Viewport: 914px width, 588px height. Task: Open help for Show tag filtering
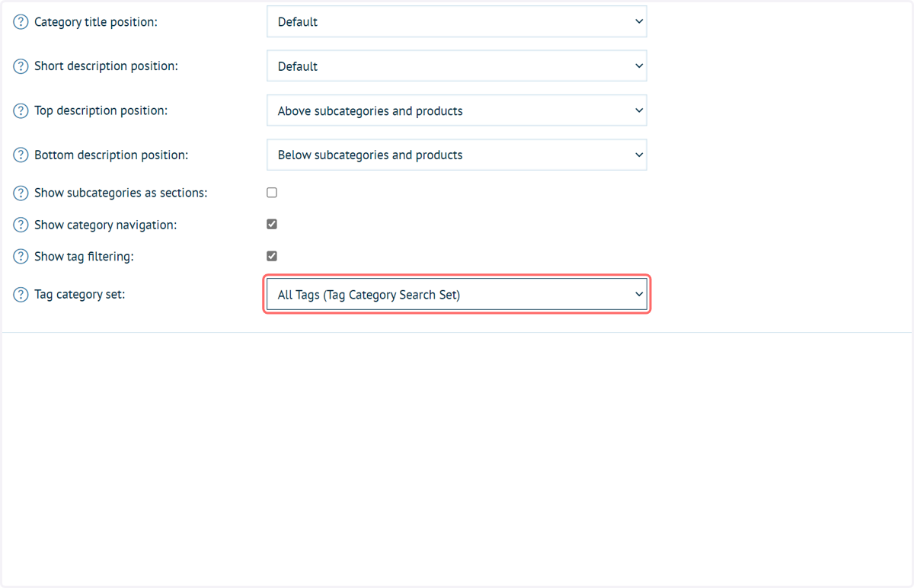21,257
